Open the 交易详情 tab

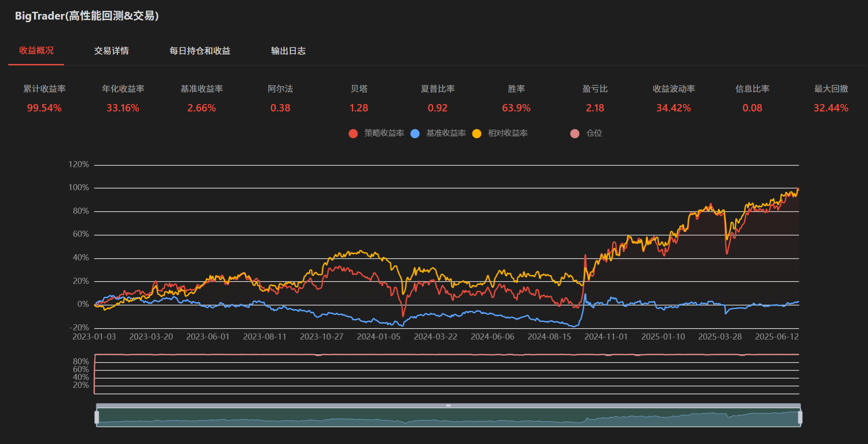(111, 51)
